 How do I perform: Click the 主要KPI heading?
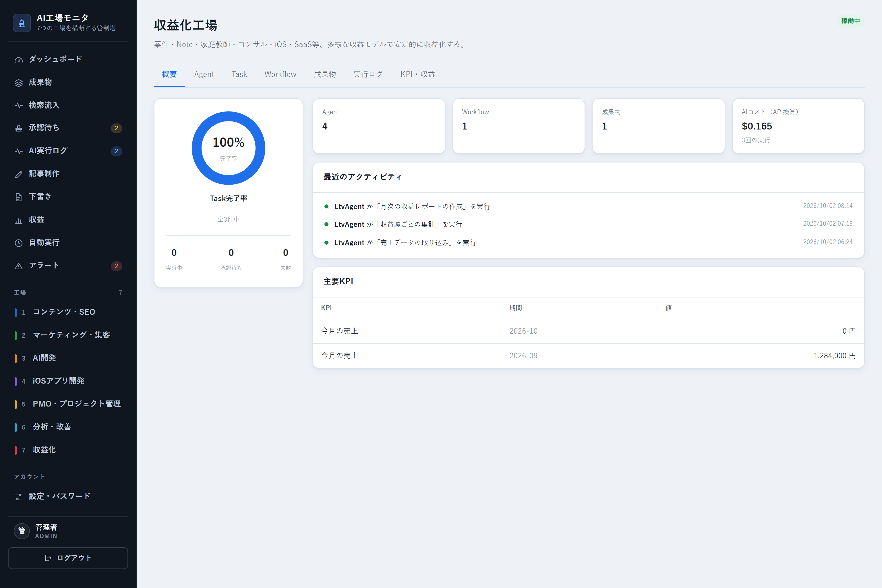click(x=338, y=282)
